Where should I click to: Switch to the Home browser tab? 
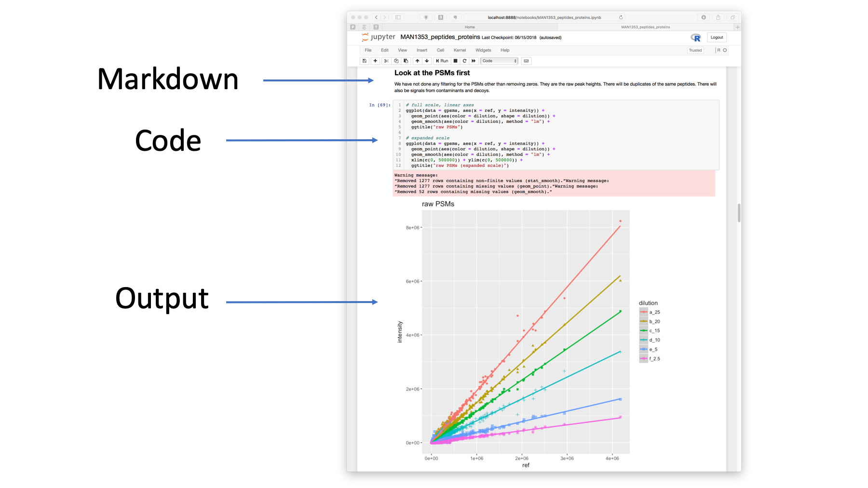[x=470, y=27]
